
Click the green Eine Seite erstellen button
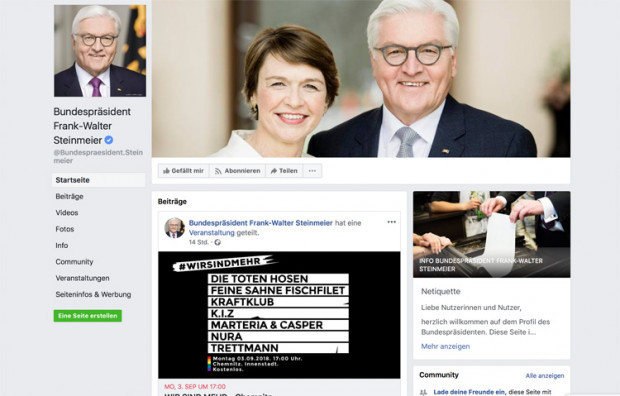(x=88, y=316)
